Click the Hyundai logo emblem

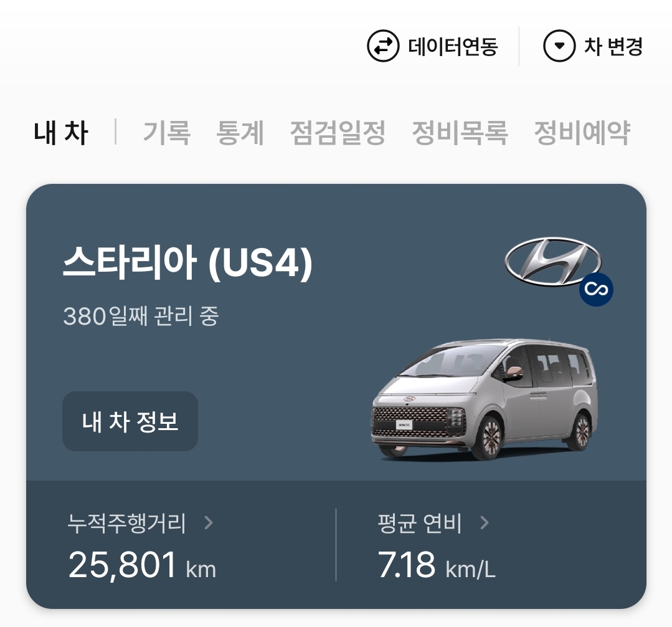(553, 262)
